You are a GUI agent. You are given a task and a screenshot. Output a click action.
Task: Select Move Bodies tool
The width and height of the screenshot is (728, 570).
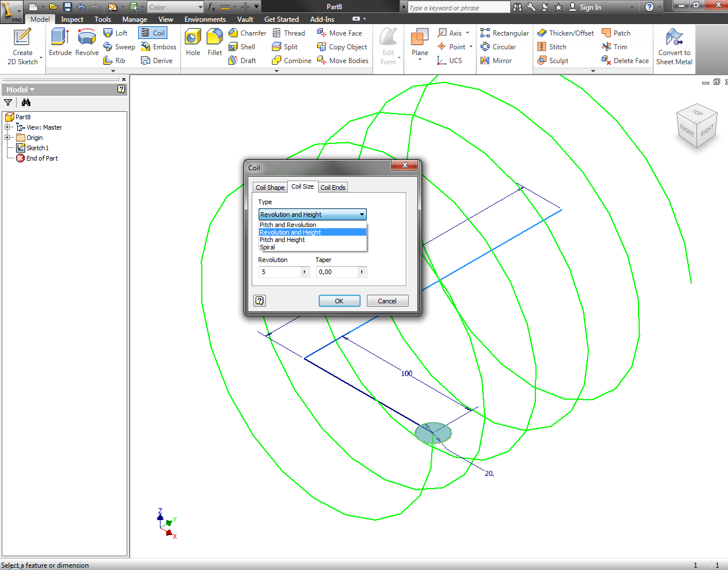tap(343, 61)
